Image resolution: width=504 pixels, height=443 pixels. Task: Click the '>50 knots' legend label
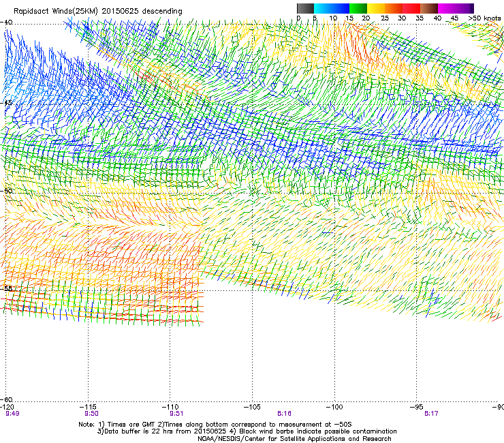click(x=484, y=18)
